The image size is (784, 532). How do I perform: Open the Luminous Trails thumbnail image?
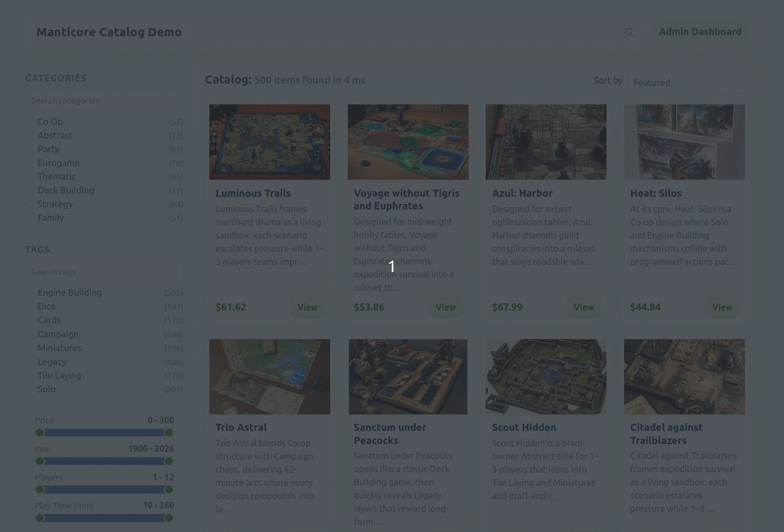coord(270,142)
